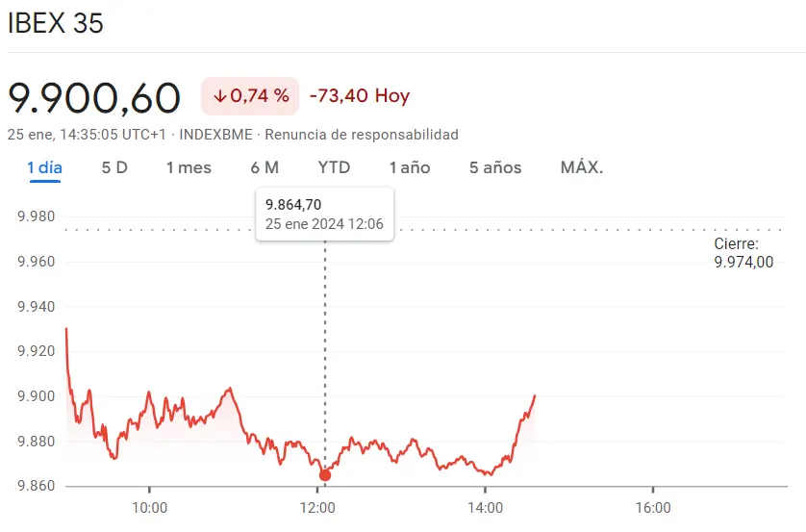Show the 6 M chart range
The width and height of the screenshot is (806, 532).
click(x=264, y=167)
